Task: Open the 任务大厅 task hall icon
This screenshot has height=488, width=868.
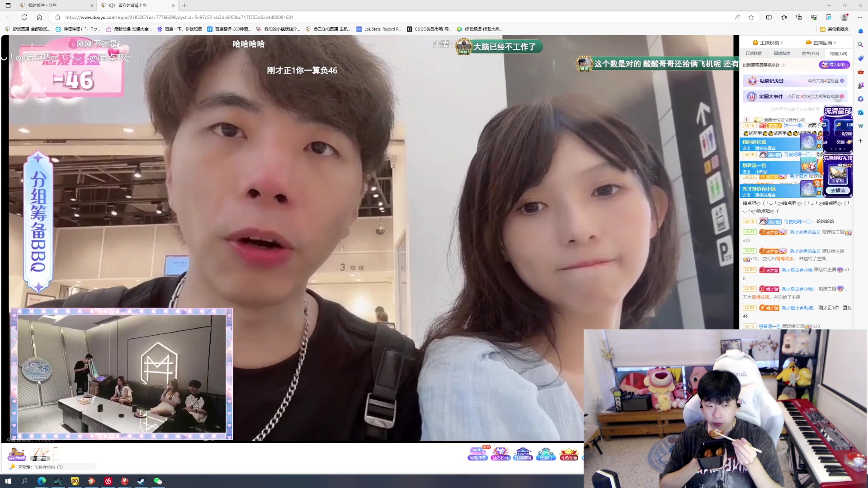Action: click(x=17, y=454)
